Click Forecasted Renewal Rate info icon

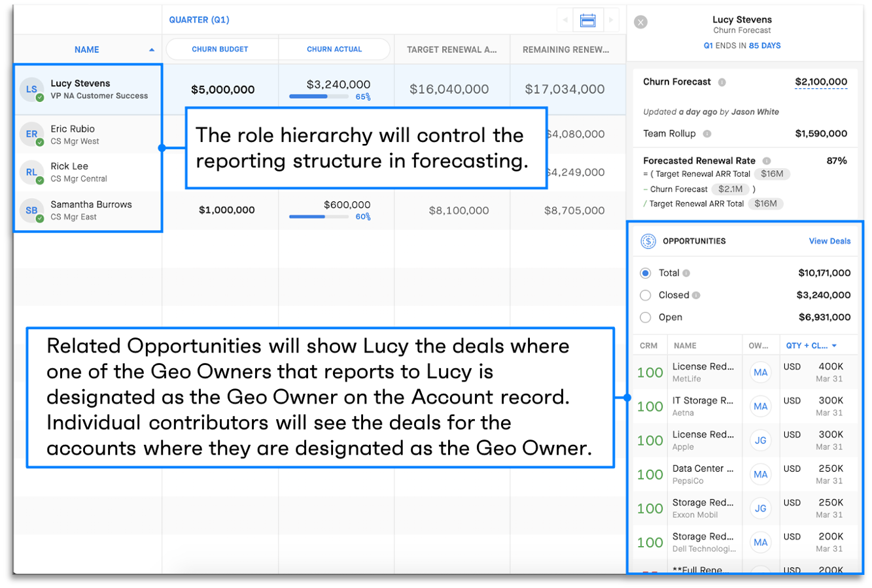pyautogui.click(x=767, y=161)
